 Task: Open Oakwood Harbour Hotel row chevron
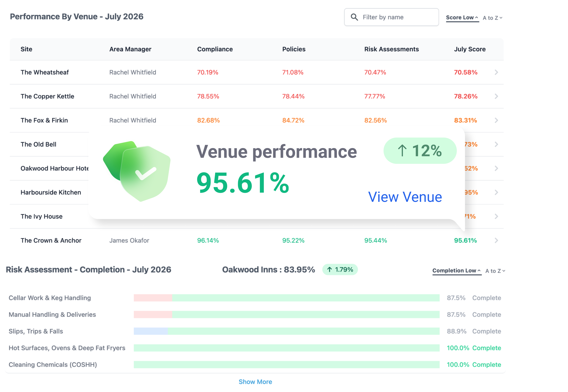click(496, 168)
